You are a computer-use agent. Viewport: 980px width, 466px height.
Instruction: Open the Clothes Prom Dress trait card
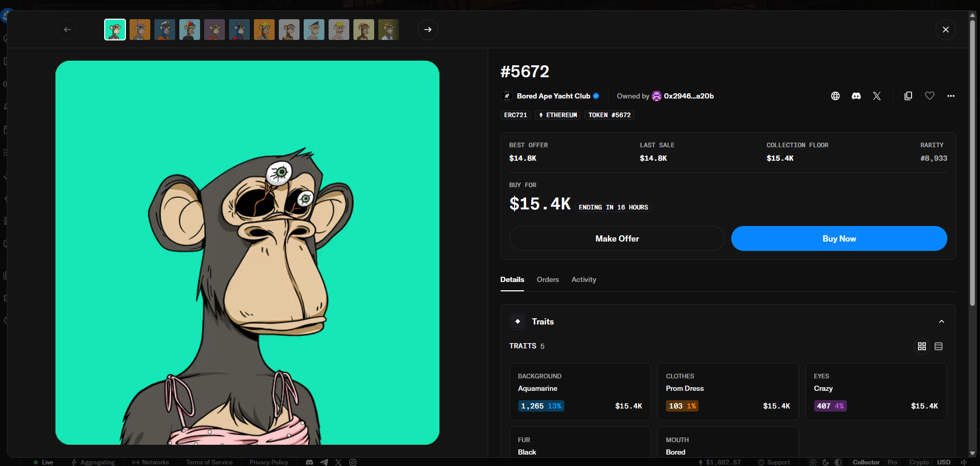pyautogui.click(x=728, y=391)
